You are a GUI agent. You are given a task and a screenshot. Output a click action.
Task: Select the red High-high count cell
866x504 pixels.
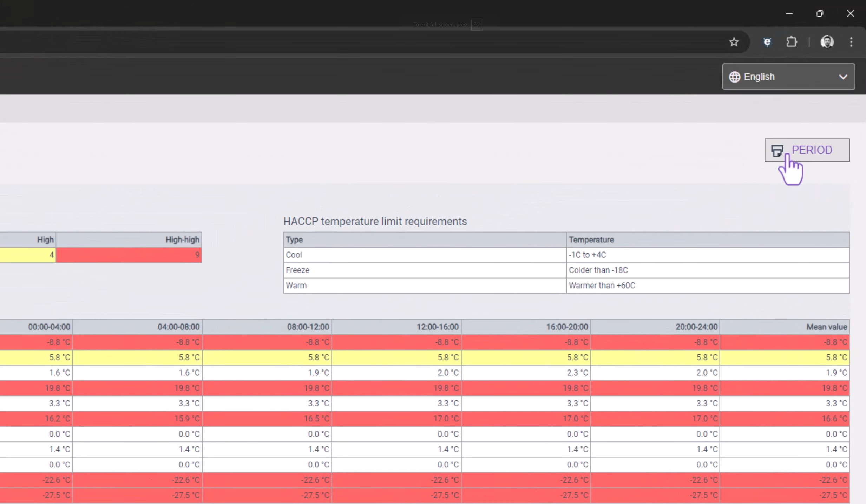click(129, 255)
